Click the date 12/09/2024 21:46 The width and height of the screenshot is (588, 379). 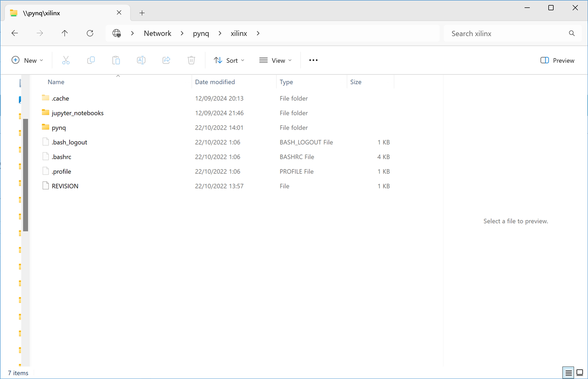click(219, 113)
